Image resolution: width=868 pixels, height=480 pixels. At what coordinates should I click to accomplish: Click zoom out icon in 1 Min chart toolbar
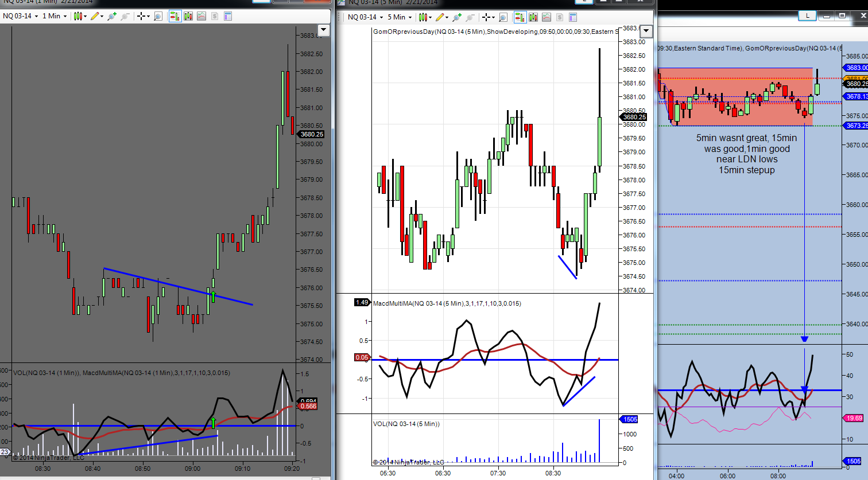coord(125,16)
